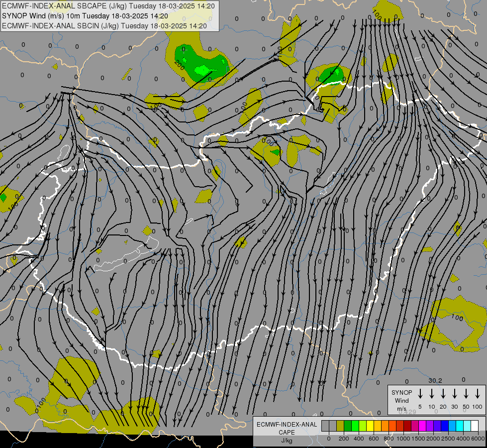Click the SYNOP Wind 10m title line
This screenshot has height=448, width=487.
[x=85, y=16]
